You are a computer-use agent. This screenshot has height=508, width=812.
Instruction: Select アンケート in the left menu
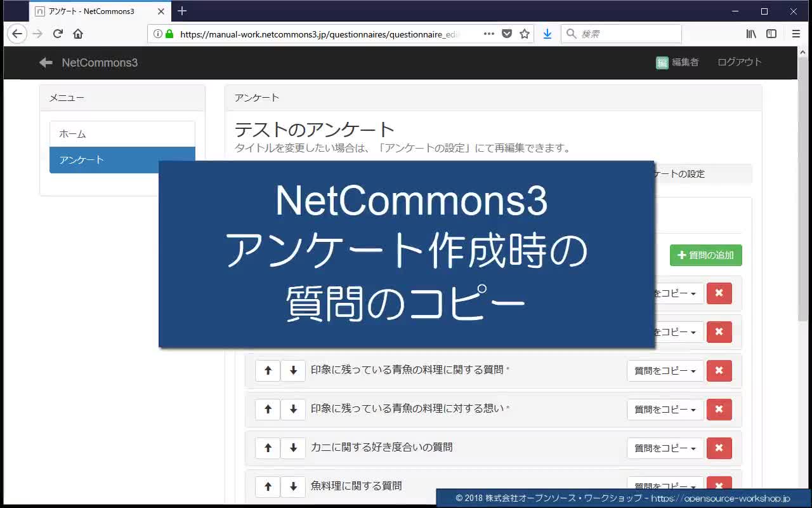(122, 160)
